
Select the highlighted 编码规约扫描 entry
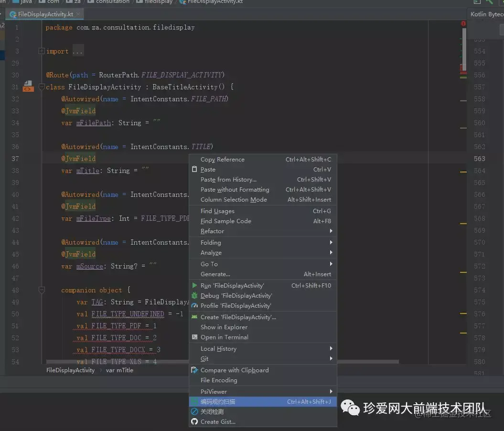pos(263,401)
